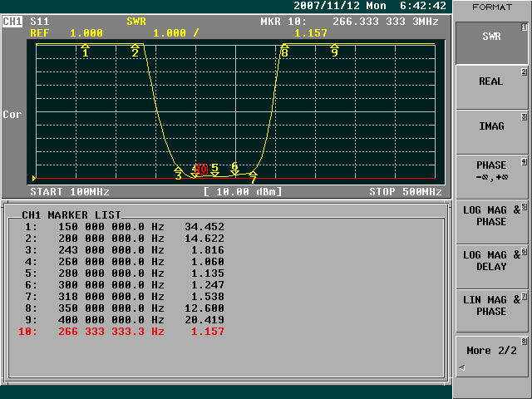Select active red marker 10 on trace
This screenshot has height=399, width=532.
coord(201,169)
